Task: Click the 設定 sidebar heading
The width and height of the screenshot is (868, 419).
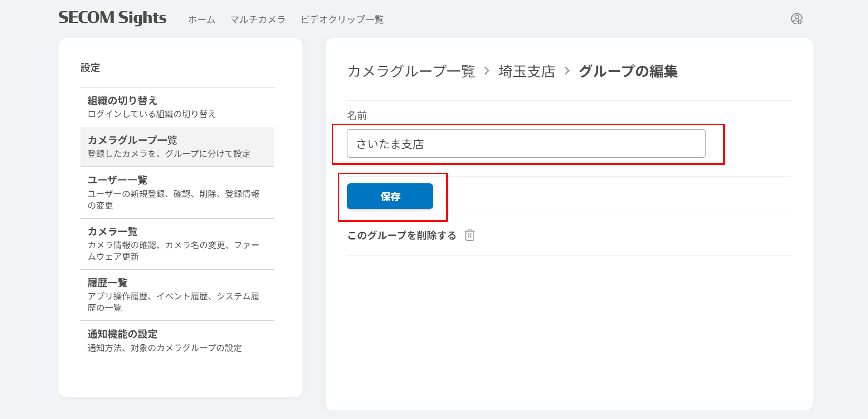Action: tap(90, 67)
